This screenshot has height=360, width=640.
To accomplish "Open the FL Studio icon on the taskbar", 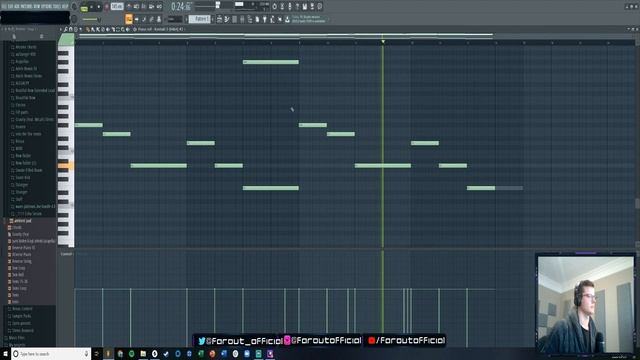I will coord(108,353).
